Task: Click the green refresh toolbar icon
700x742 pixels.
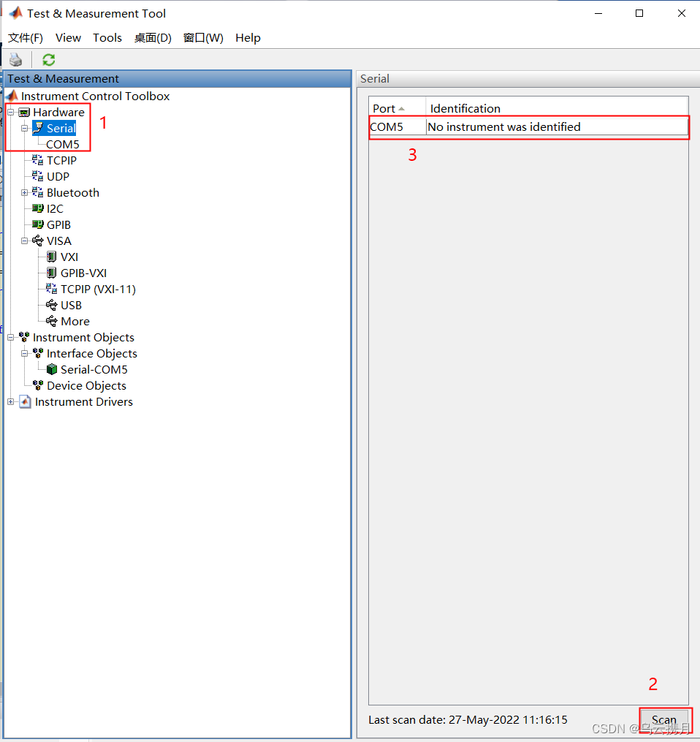Action: pyautogui.click(x=49, y=60)
